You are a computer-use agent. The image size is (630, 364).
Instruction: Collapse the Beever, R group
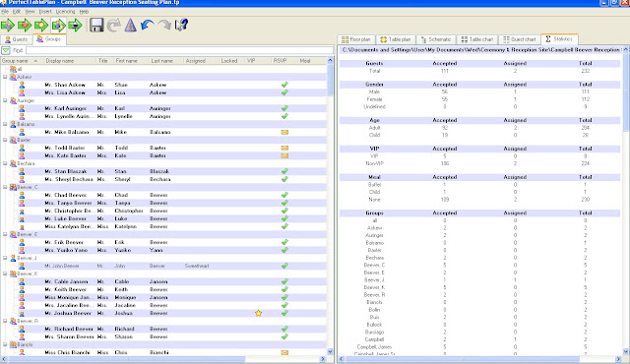(5, 321)
